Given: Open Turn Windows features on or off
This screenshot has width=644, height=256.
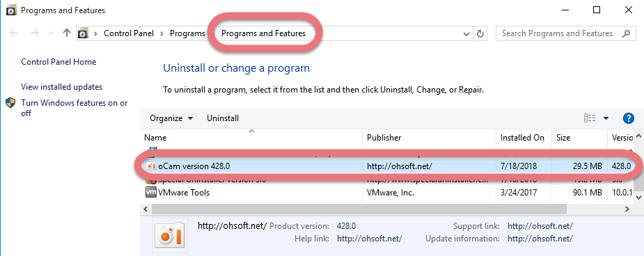Looking at the screenshot, I should point(74,108).
